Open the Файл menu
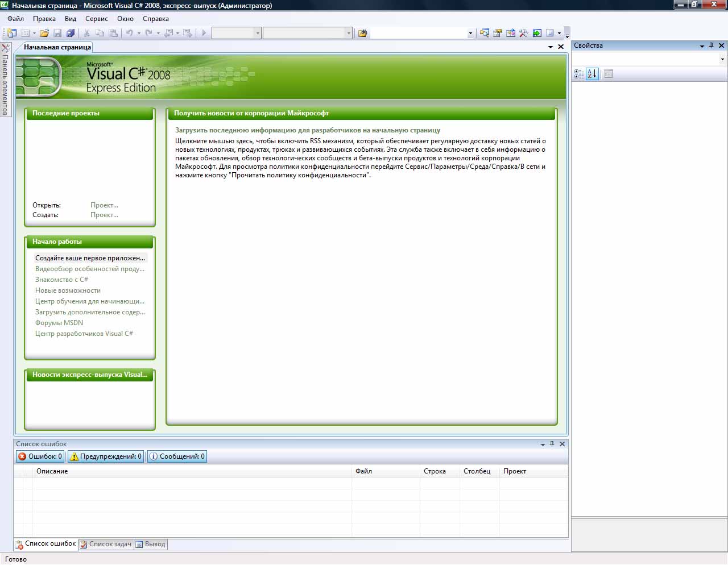Screen dimensions: 728x565 click(x=16, y=19)
